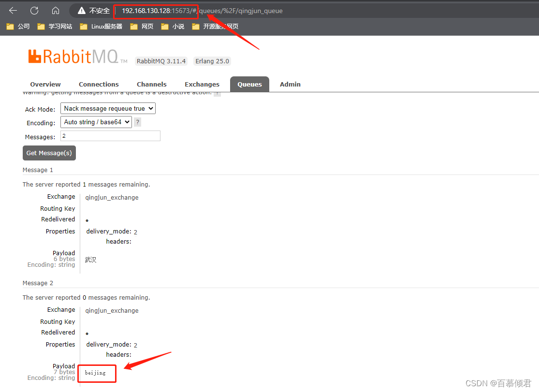
Task: Select the Queues tab
Action: tap(249, 84)
